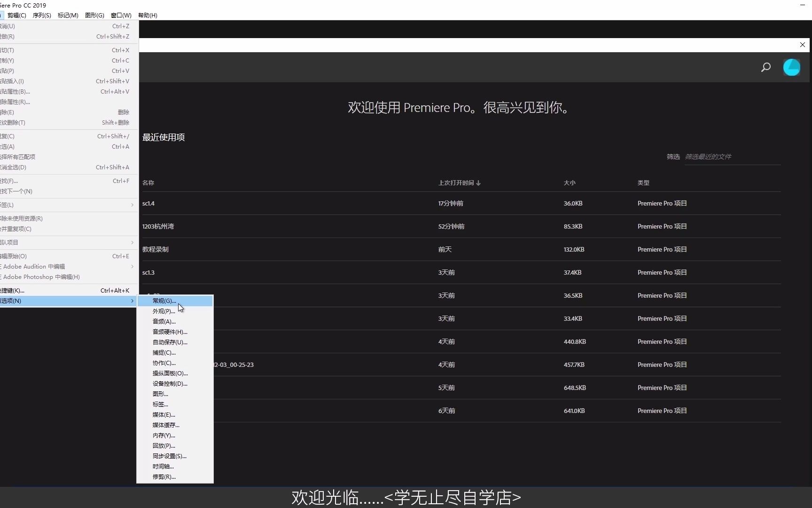
Task: Click 合并重复项(C) menu item
Action: (x=68, y=229)
